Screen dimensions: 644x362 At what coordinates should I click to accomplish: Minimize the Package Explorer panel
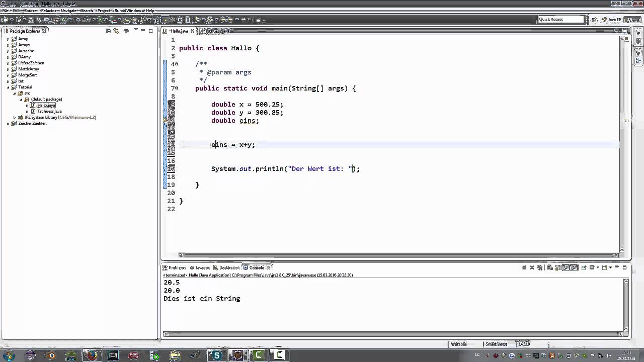click(x=143, y=31)
